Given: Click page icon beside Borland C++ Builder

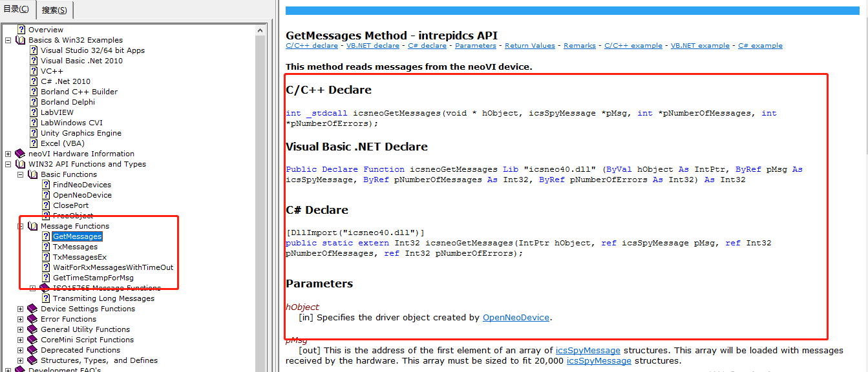Looking at the screenshot, I should tap(34, 92).
